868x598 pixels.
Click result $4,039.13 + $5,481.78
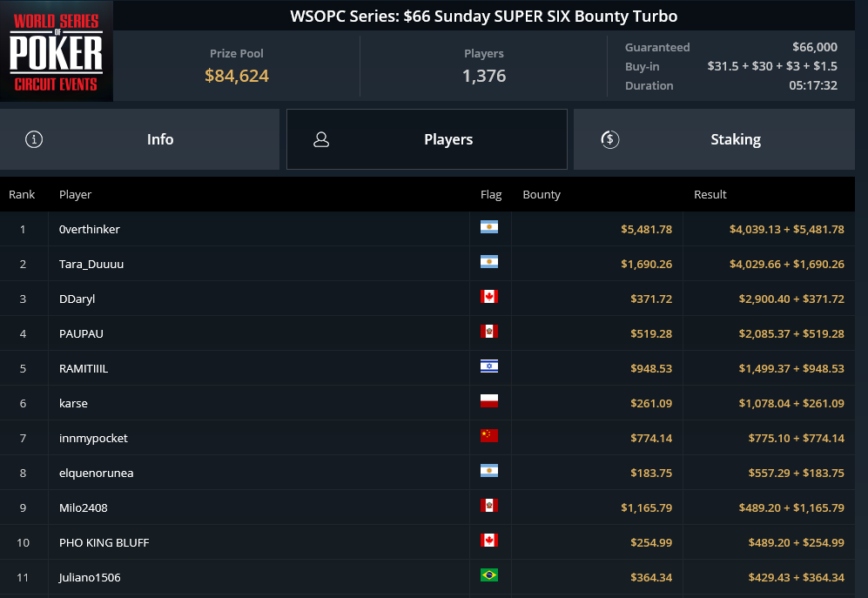click(x=787, y=229)
